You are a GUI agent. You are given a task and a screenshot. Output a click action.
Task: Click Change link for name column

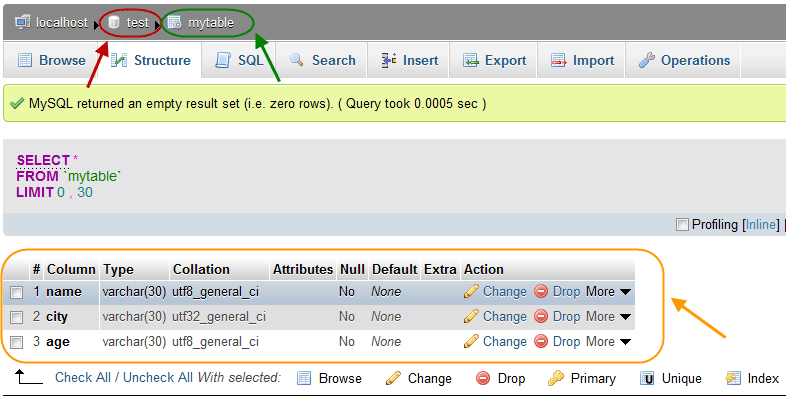click(x=505, y=291)
